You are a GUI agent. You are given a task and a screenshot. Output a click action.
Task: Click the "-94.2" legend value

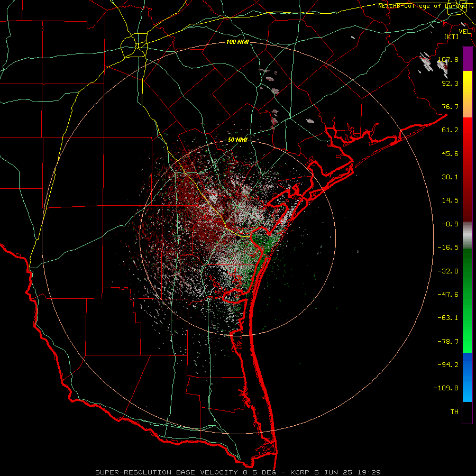pyautogui.click(x=448, y=365)
